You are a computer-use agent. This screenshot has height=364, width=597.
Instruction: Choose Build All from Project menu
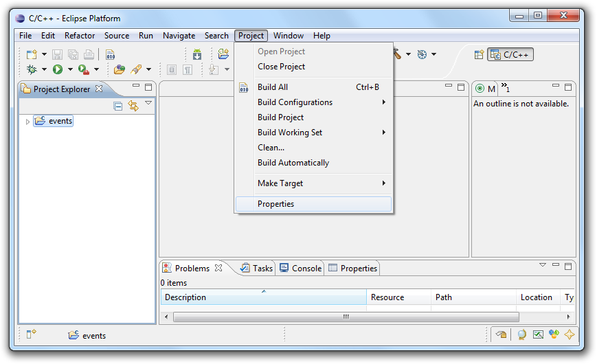[314, 87]
